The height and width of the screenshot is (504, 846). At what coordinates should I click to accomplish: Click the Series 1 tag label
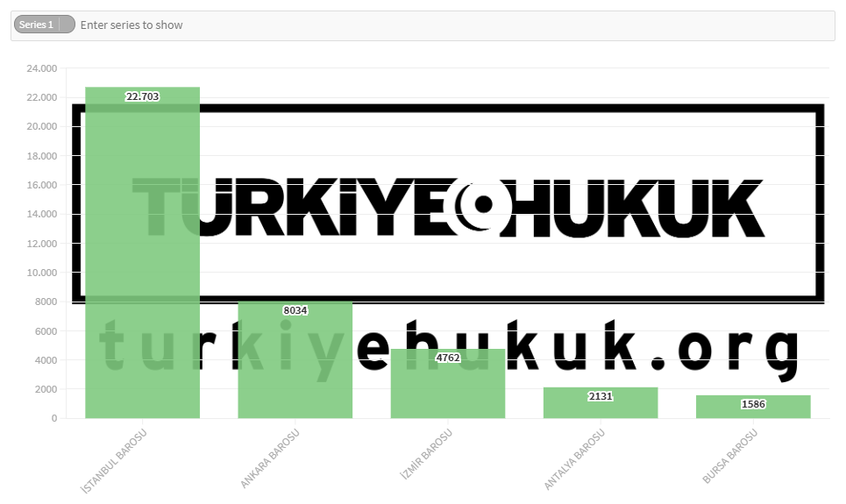click(x=36, y=25)
